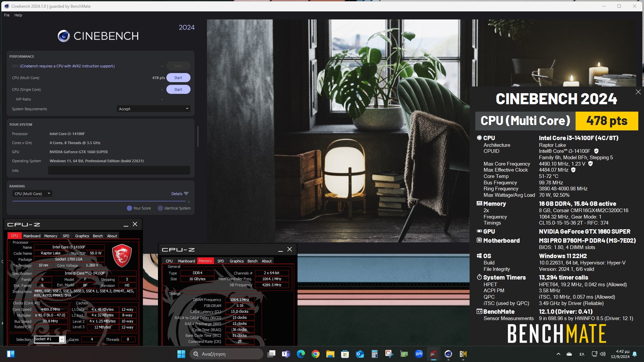
Task: Open Microsoft Teams from taskbar
Action: [286, 354]
